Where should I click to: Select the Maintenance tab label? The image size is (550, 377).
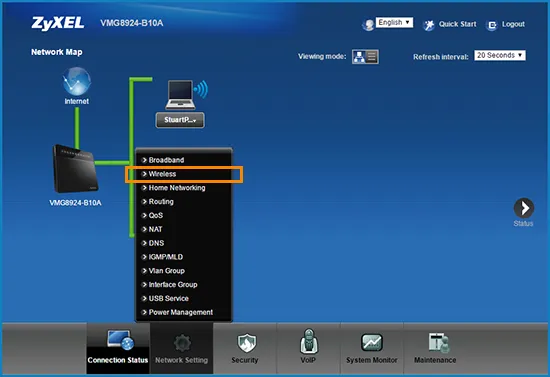435,360
